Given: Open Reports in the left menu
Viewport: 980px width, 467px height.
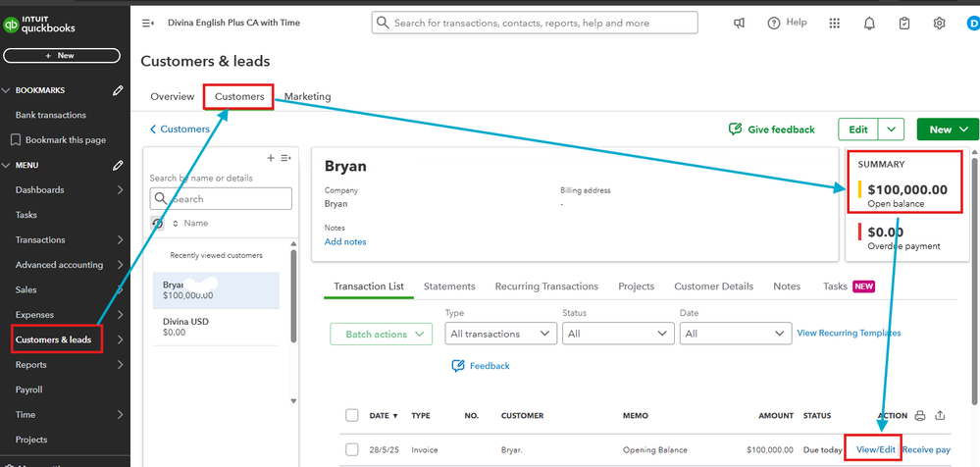Looking at the screenshot, I should point(31,365).
